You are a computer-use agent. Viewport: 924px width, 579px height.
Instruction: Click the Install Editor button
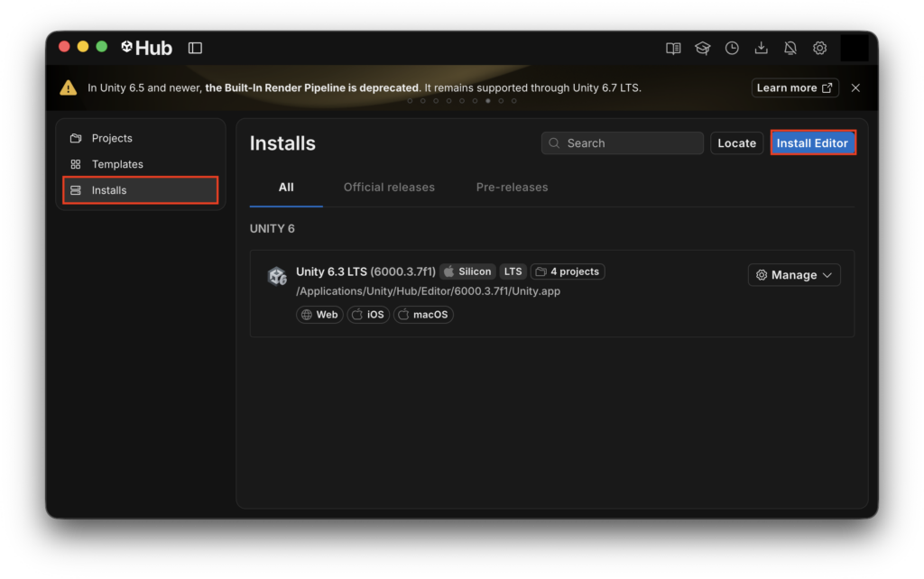[813, 143]
